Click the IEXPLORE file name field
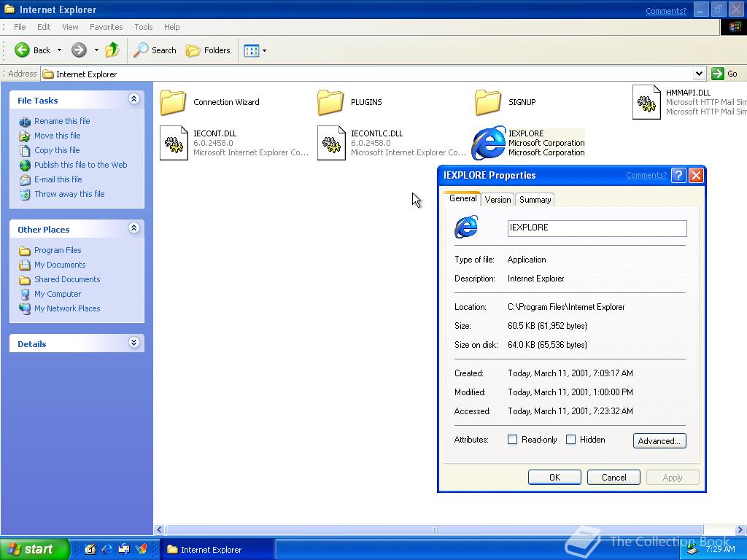 pyautogui.click(x=597, y=228)
